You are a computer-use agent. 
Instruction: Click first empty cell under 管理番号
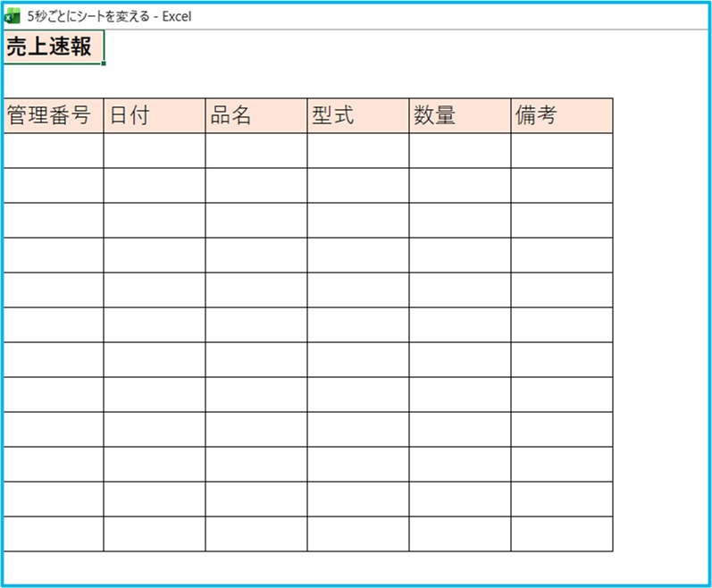[53, 150]
